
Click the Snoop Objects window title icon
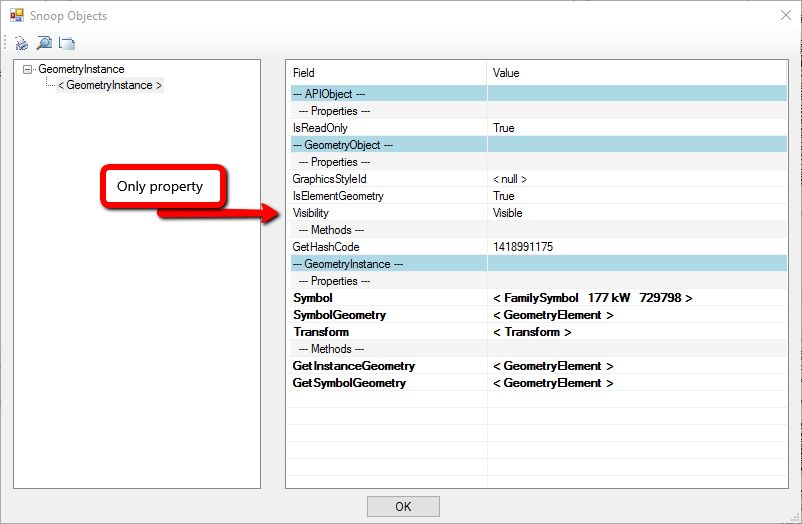click(16, 16)
